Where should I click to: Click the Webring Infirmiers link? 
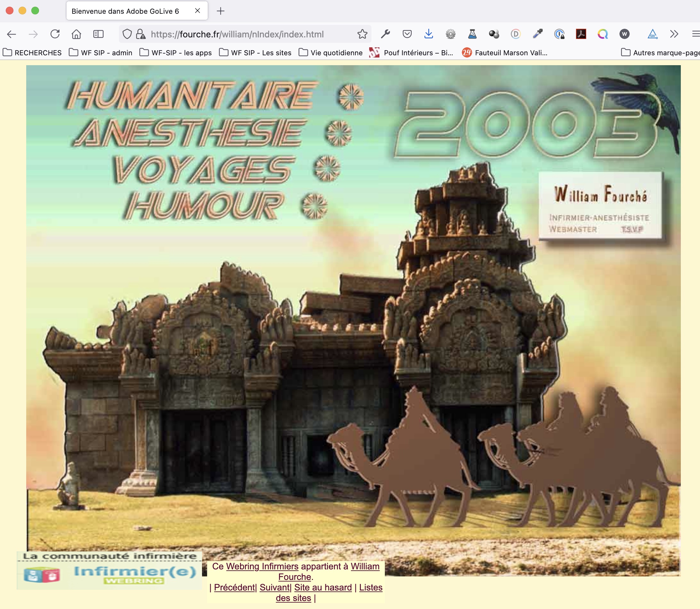click(262, 567)
